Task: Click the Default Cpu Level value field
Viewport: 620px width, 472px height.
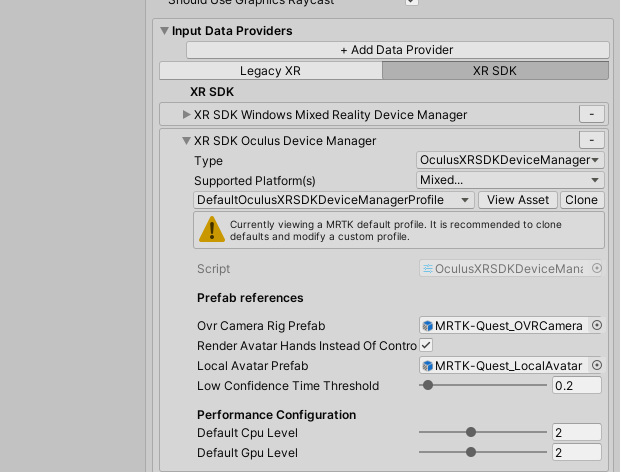Action: coord(577,432)
